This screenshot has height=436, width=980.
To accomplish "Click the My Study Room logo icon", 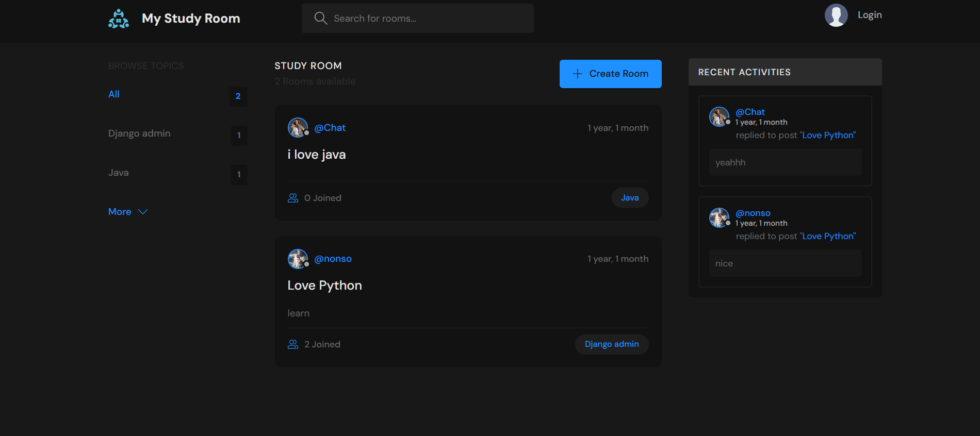I will [119, 19].
